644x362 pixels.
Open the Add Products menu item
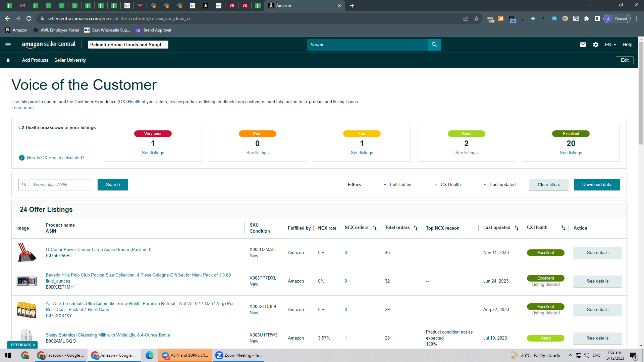click(35, 60)
